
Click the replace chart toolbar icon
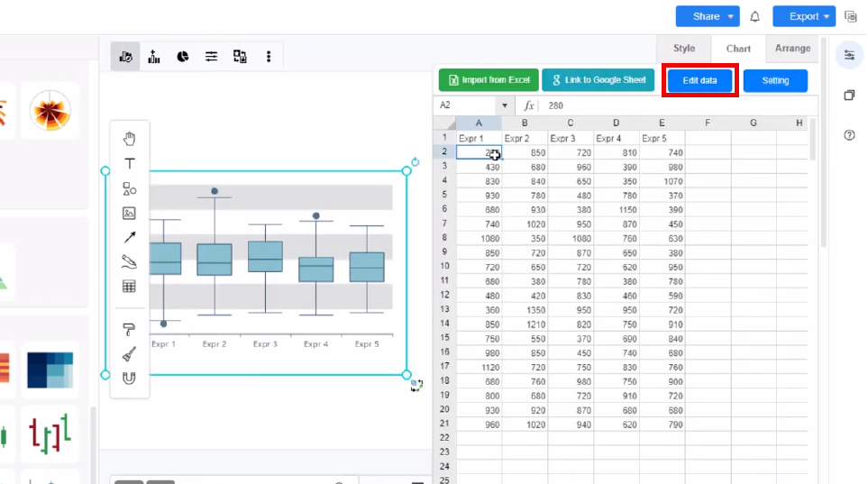pyautogui.click(x=240, y=57)
